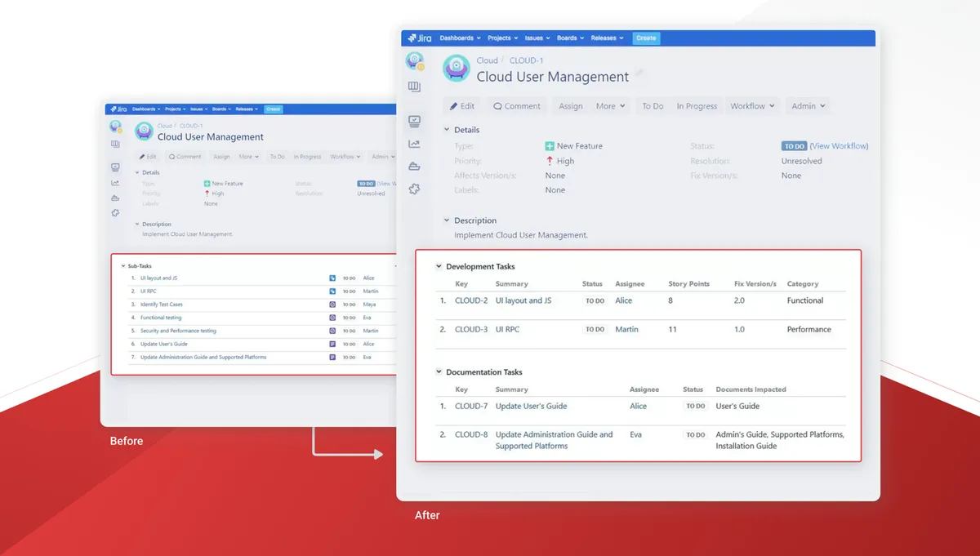Click the Assign button in After window
The image size is (980, 556).
[x=571, y=106]
